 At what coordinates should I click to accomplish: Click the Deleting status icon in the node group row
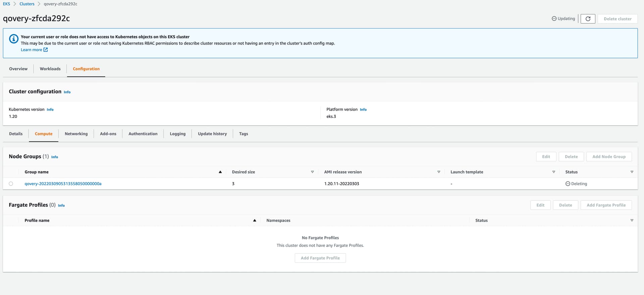coord(568,184)
